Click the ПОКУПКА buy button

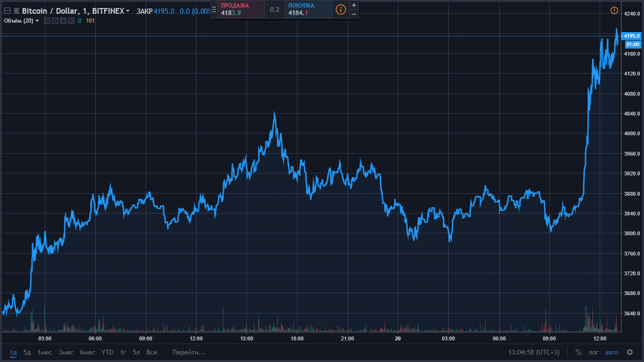coord(308,9)
